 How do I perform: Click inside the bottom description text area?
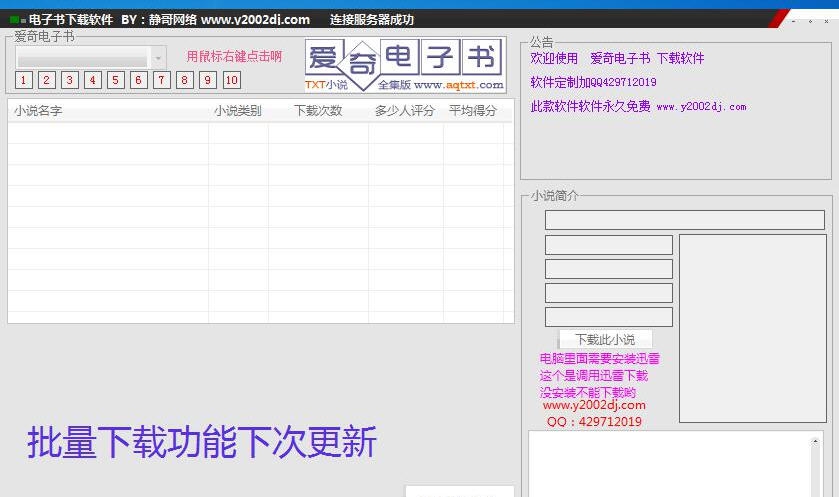669,464
